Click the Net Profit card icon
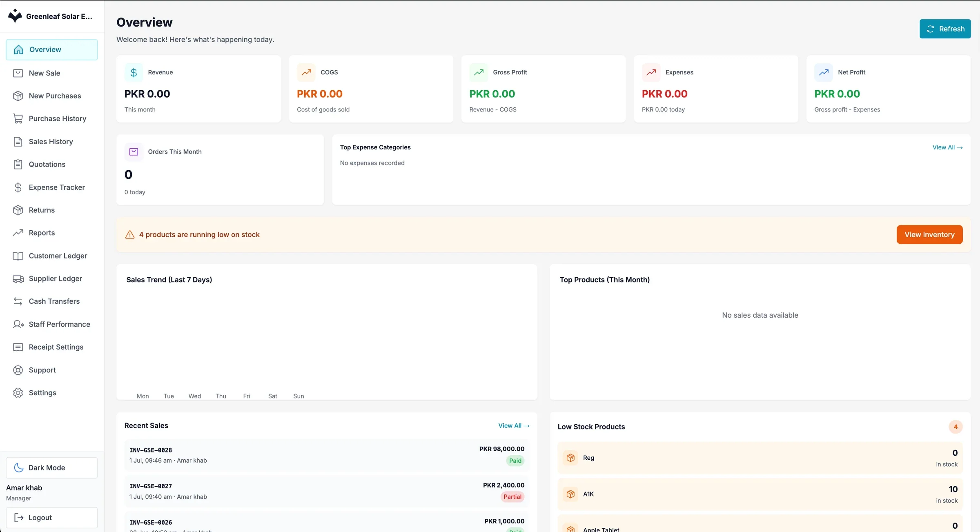980x532 pixels. pyautogui.click(x=824, y=73)
